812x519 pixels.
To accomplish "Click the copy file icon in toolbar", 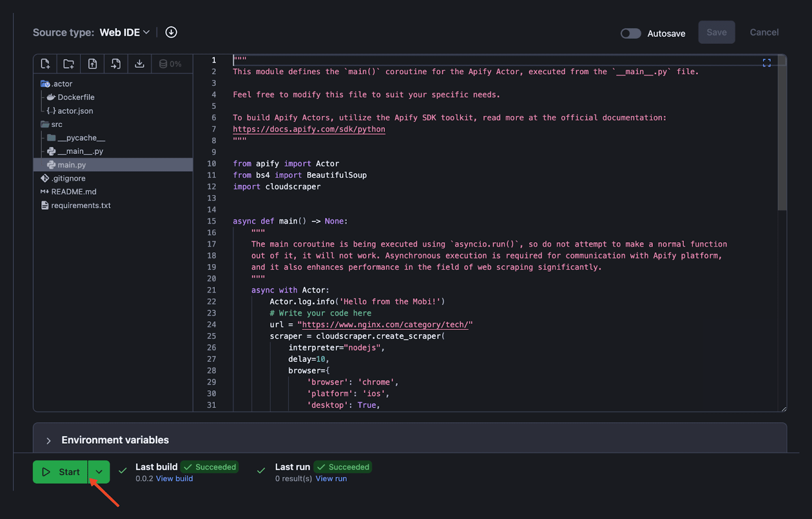I will (115, 63).
